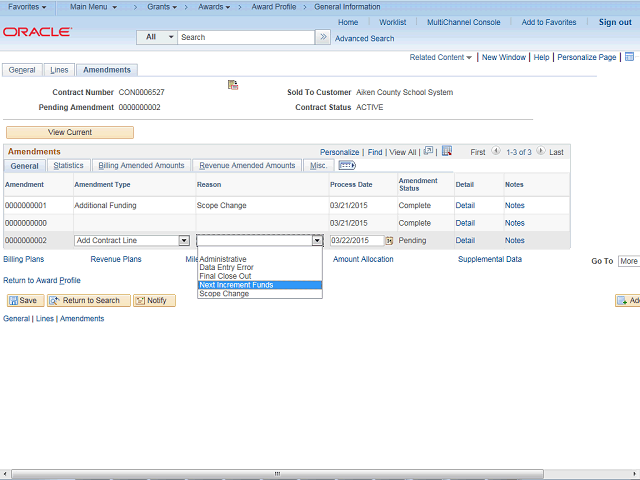Click the Oracle logo
Image resolution: width=640 pixels, height=480 pixels.
(37, 32)
